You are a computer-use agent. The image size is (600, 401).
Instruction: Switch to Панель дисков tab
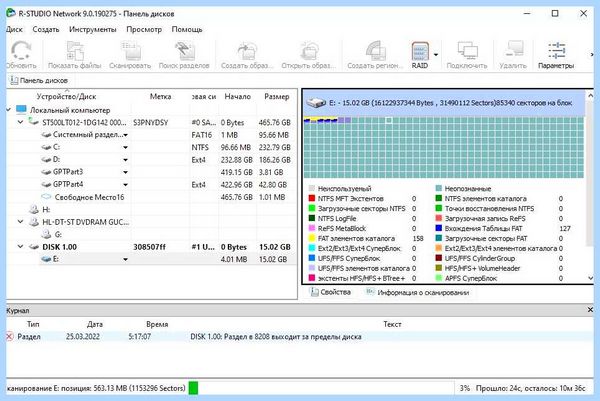click(x=39, y=80)
